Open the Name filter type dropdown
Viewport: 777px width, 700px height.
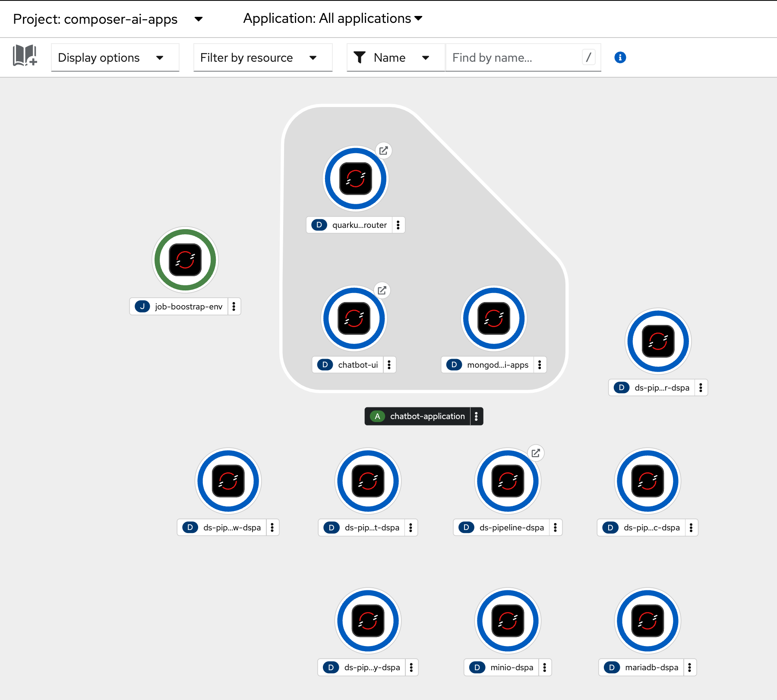[x=396, y=57]
